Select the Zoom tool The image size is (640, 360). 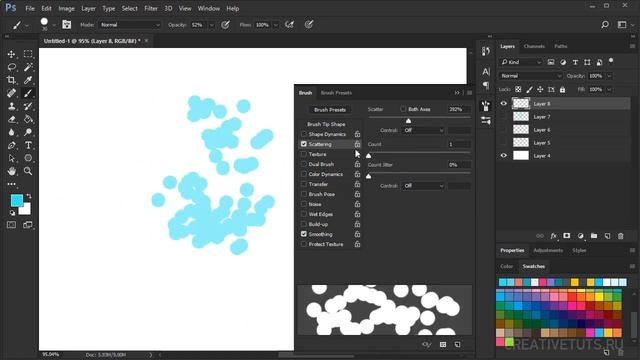(28, 171)
